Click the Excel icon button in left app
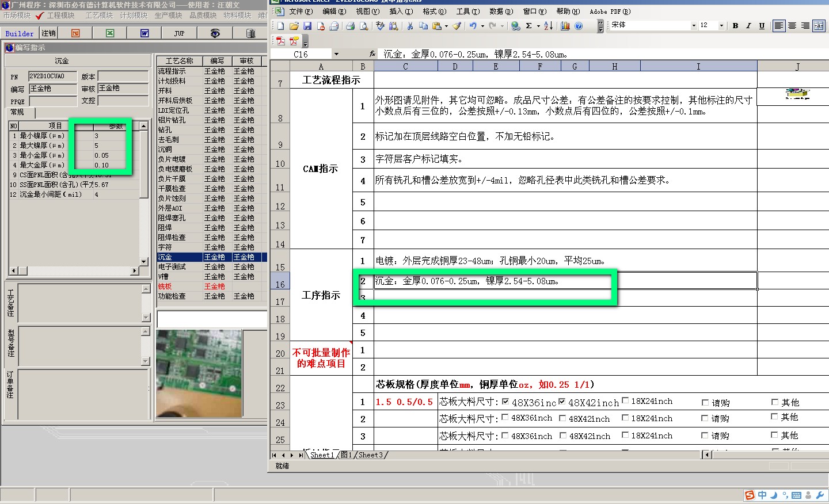Screen dimensions: 829x504 point(110,33)
